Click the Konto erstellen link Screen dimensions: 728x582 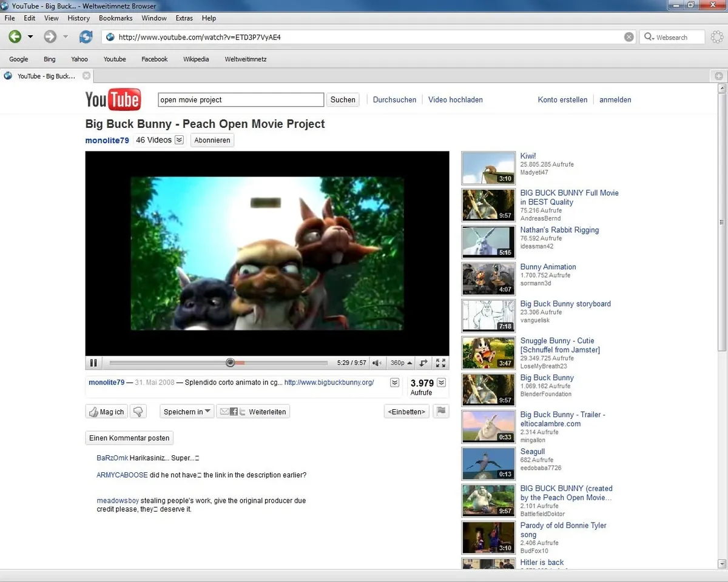pyautogui.click(x=562, y=99)
